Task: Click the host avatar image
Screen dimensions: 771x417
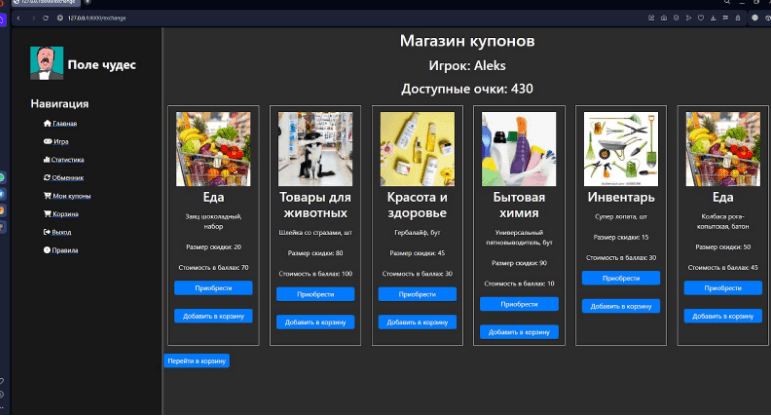Action: point(47,63)
